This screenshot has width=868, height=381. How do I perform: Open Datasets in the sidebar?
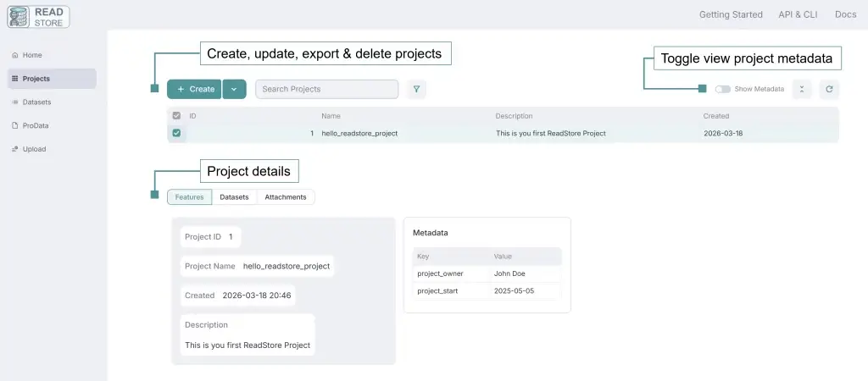(36, 102)
